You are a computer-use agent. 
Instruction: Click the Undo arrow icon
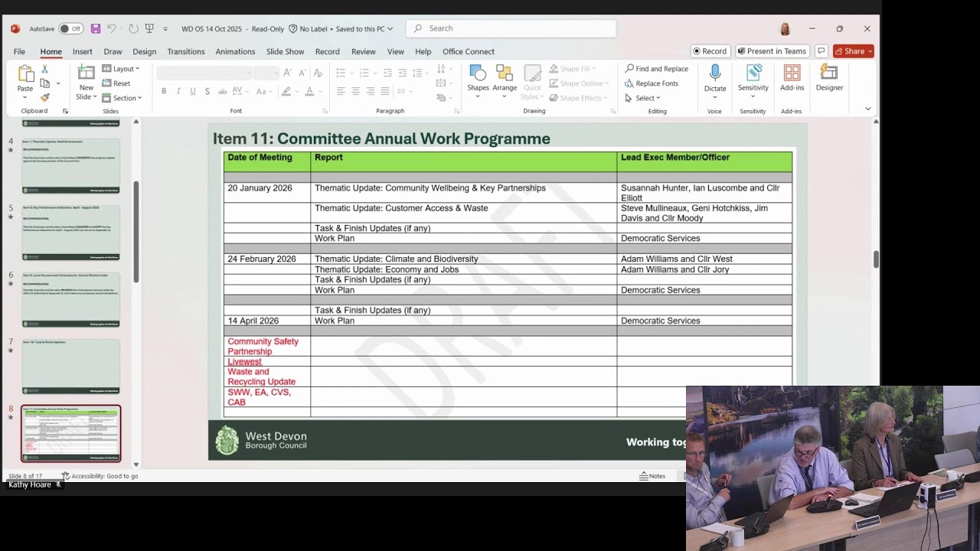[112, 28]
